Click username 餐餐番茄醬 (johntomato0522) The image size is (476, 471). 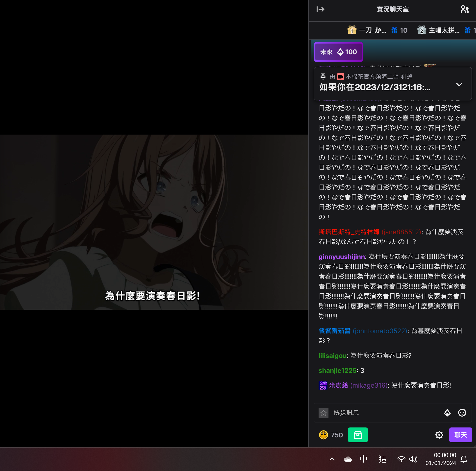(x=363, y=331)
